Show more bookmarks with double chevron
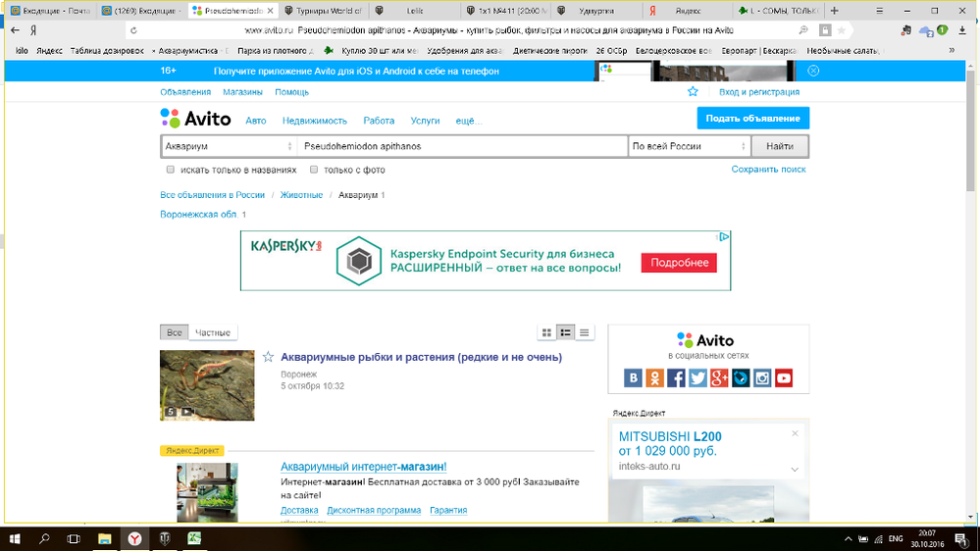The height and width of the screenshot is (551, 980). point(952,51)
